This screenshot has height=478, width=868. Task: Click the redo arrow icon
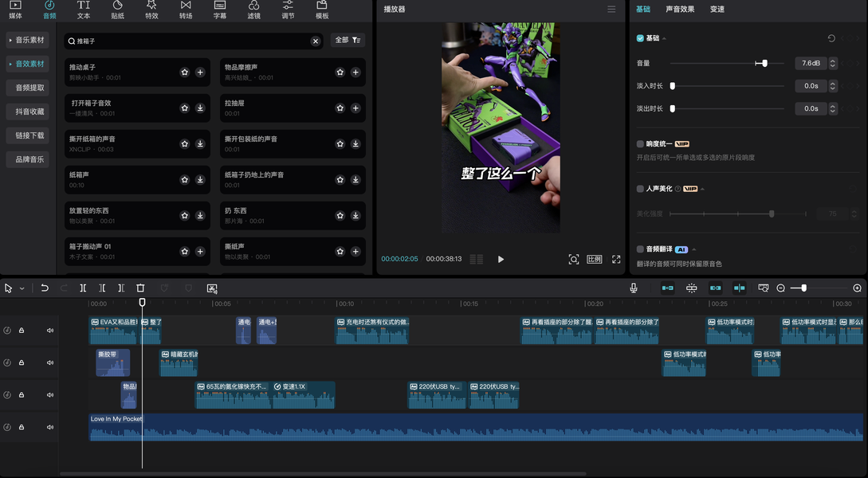pos(64,288)
